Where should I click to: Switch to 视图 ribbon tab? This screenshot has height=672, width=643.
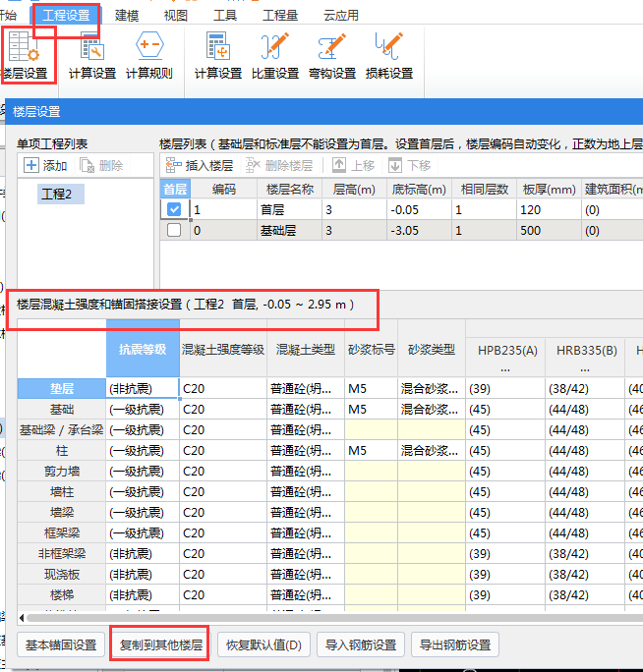176,16
